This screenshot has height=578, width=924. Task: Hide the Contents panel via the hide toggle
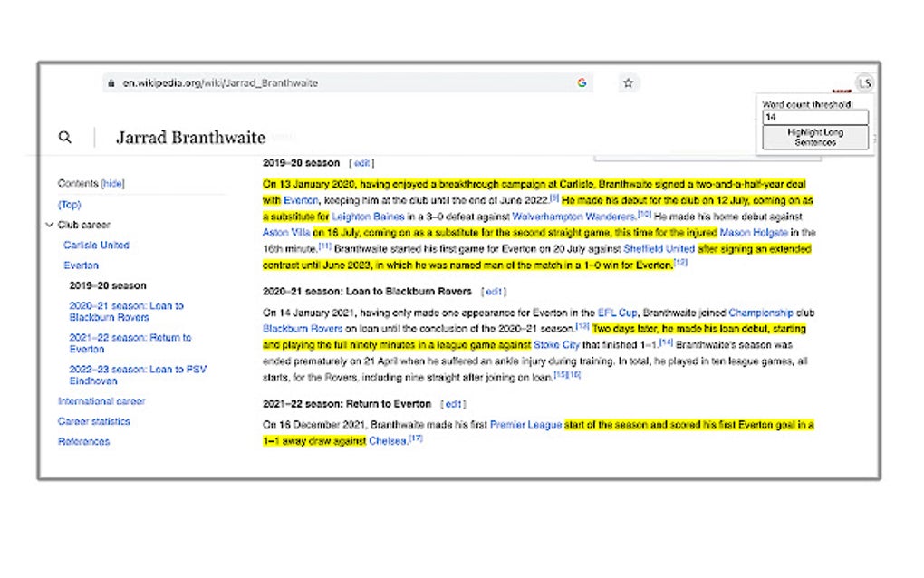[x=113, y=182]
